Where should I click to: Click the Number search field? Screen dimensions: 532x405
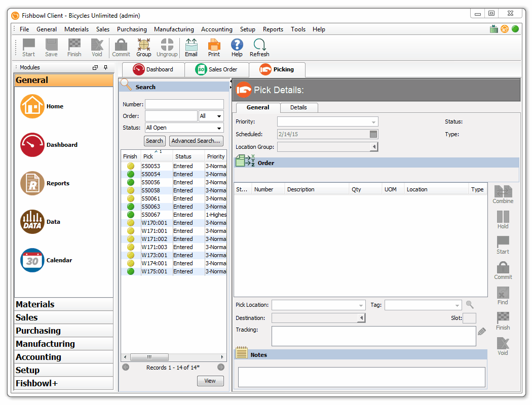[x=184, y=104]
